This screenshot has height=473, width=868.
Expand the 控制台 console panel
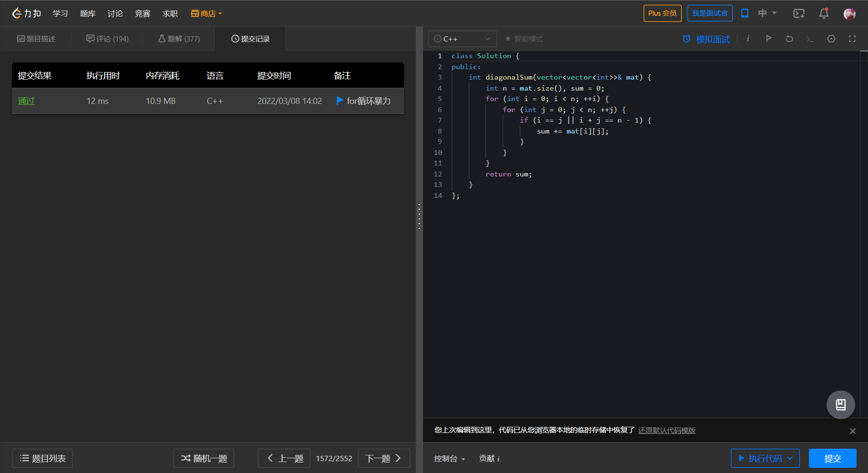(449, 458)
